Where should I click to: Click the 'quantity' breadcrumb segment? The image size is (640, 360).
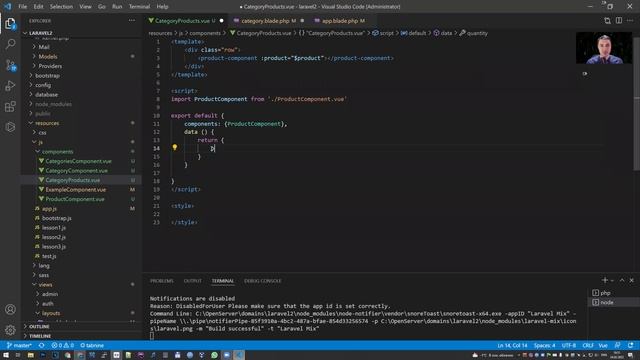pyautogui.click(x=477, y=33)
